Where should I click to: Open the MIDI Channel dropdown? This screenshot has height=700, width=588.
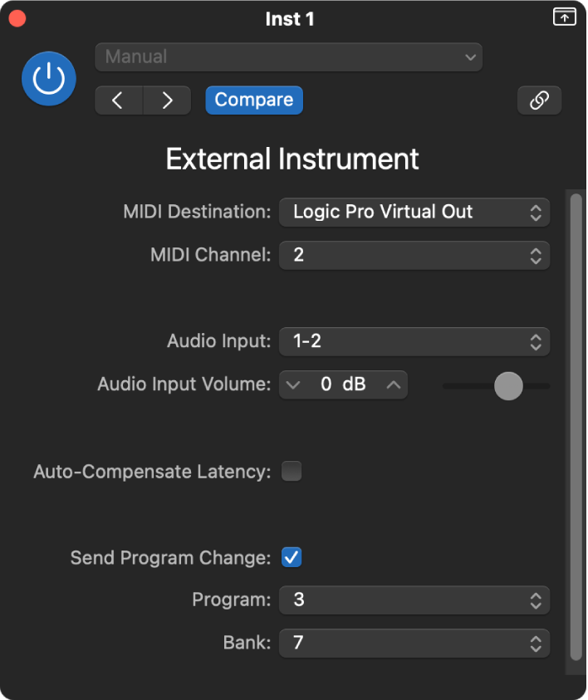pyautogui.click(x=414, y=255)
